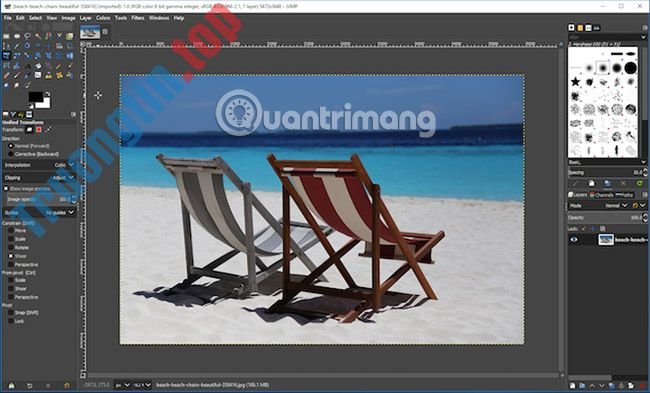Click the foreground black color swatch
650x393 pixels.
tap(35, 97)
